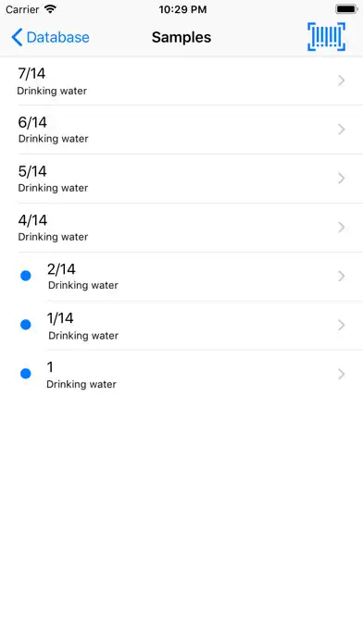The image size is (363, 644).
Task: Tap the barcode scanner icon
Action: click(326, 37)
